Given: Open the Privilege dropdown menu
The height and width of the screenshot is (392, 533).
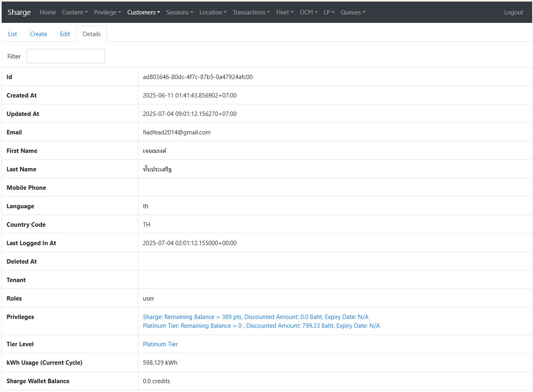Looking at the screenshot, I should pyautogui.click(x=107, y=12).
